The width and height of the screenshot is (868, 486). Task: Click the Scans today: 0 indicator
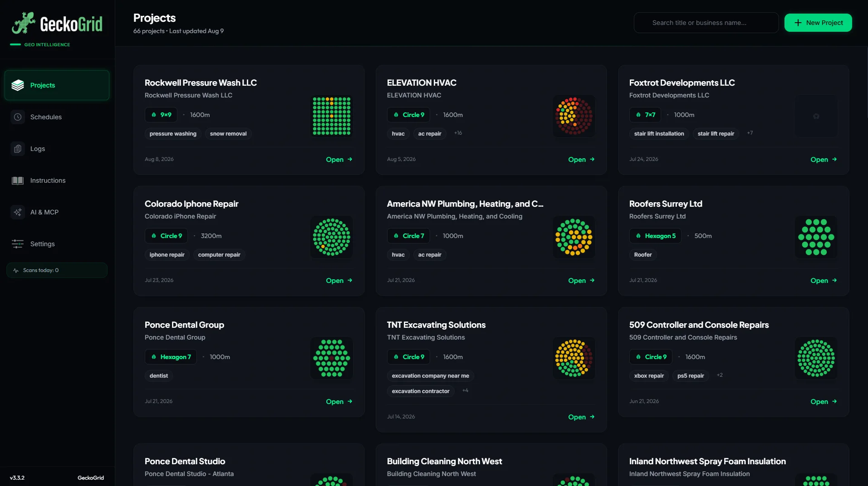coord(57,270)
